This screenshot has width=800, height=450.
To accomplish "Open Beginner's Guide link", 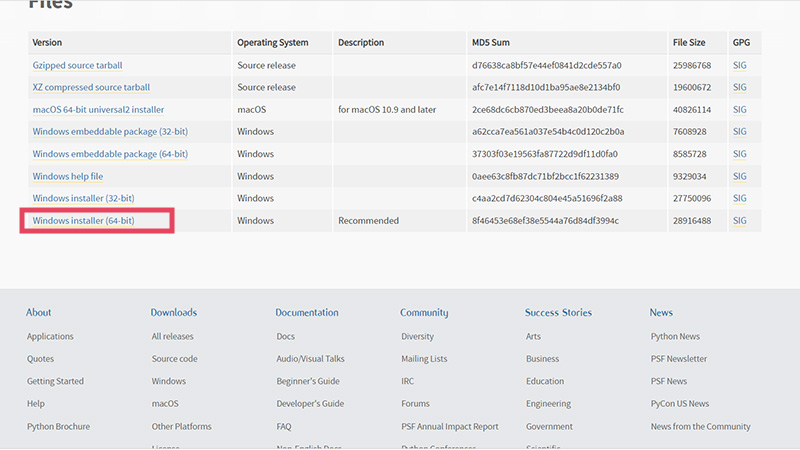I will coord(308,381).
